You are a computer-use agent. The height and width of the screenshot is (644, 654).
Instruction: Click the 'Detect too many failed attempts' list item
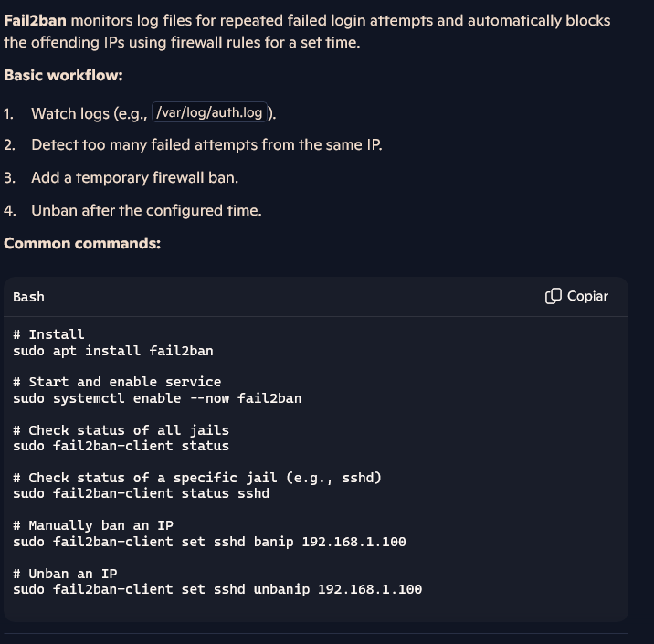[206, 144]
